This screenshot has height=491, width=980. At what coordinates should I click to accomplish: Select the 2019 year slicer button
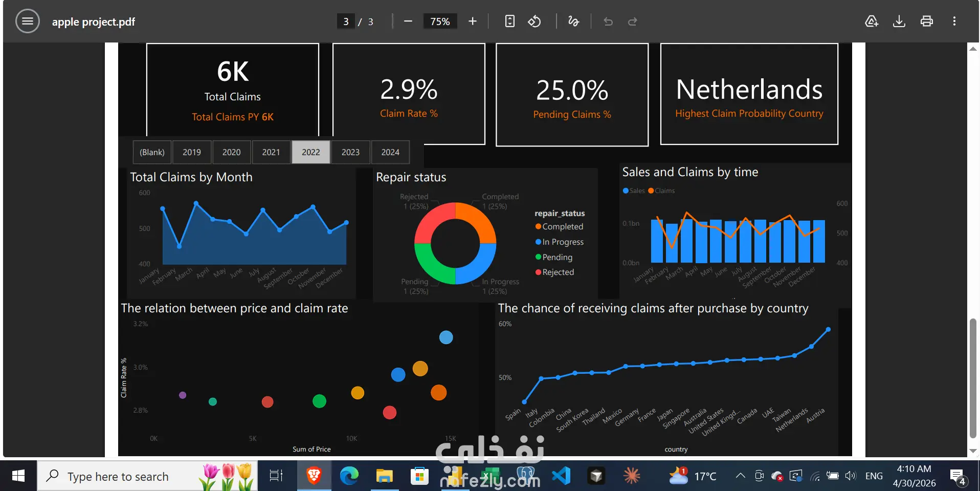pos(192,152)
